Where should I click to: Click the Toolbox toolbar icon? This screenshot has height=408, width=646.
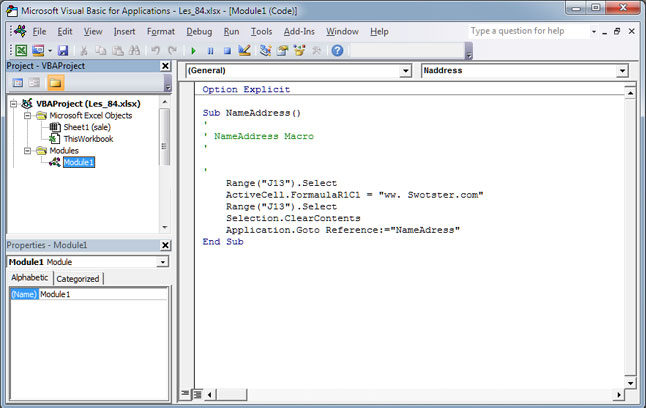coord(316,51)
